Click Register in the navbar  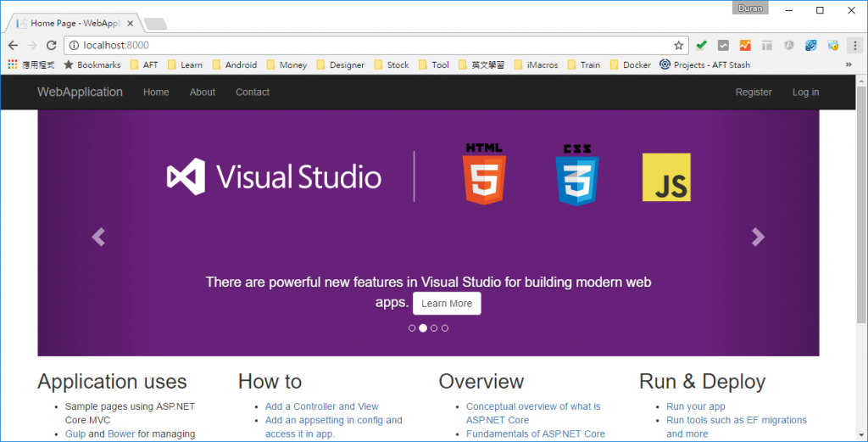[x=754, y=92]
